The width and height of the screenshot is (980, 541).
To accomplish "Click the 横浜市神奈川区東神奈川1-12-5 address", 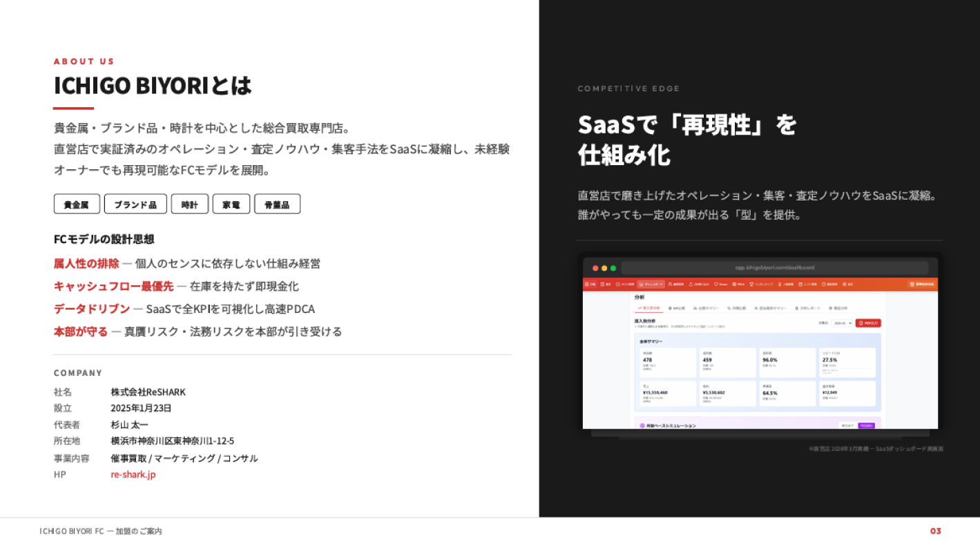I will pos(172,441).
